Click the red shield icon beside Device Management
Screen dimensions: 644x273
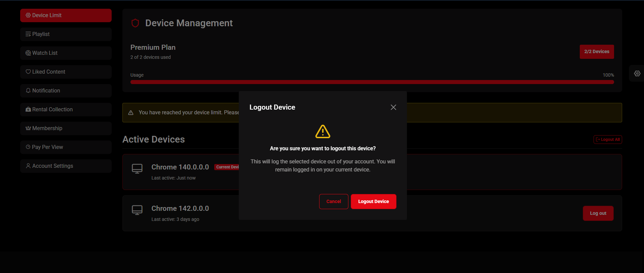135,23
